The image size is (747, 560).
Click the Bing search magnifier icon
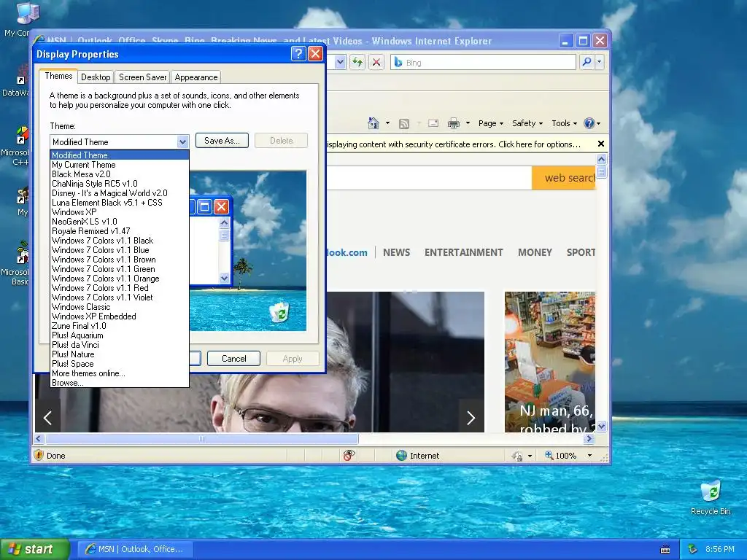(587, 62)
